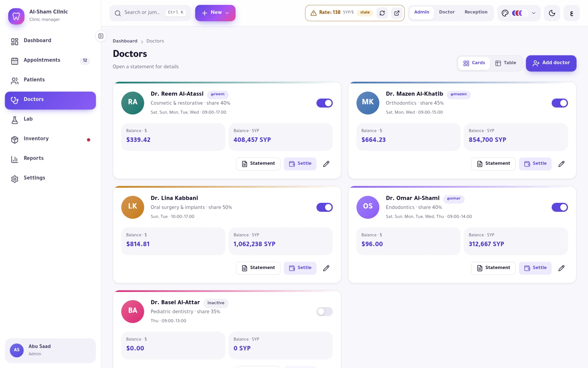Edit Dr. Reem Al-Atassi pencil icon
The width and height of the screenshot is (588, 368).
[x=326, y=164]
